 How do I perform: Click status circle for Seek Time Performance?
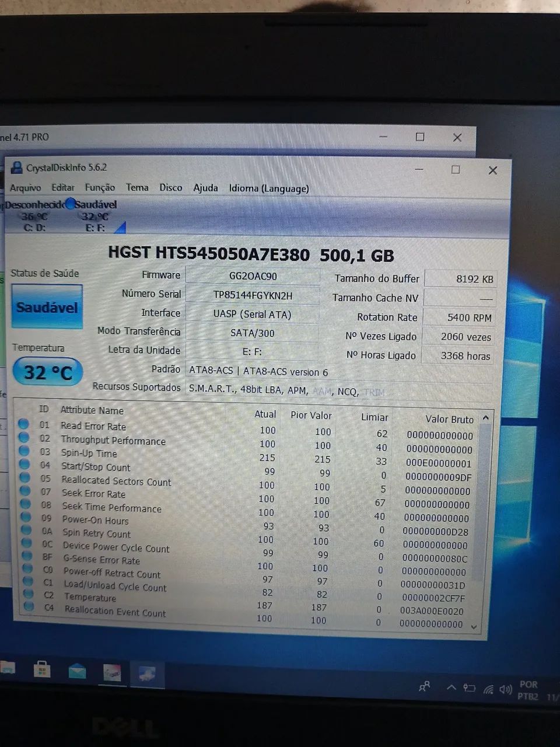point(26,503)
